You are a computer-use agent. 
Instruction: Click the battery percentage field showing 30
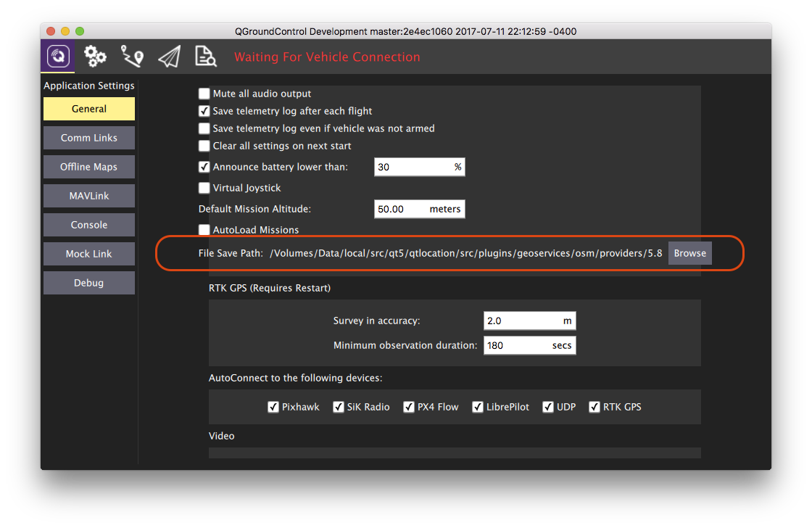coord(420,167)
